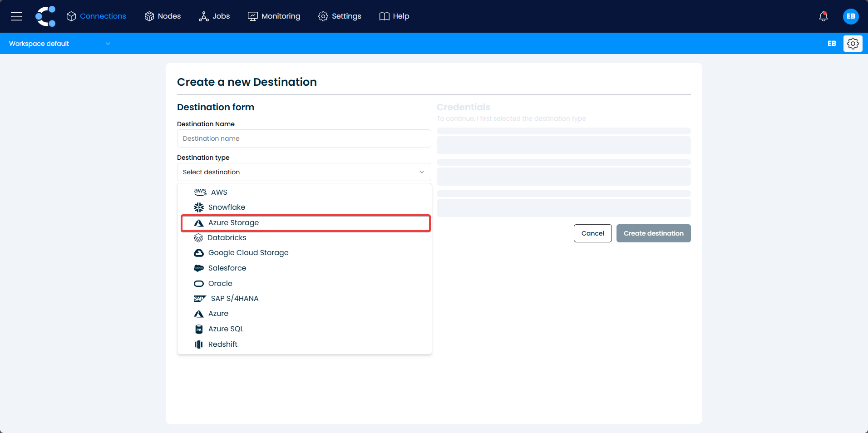This screenshot has width=868, height=433.
Task: Click the Destination name input field
Action: (303, 138)
